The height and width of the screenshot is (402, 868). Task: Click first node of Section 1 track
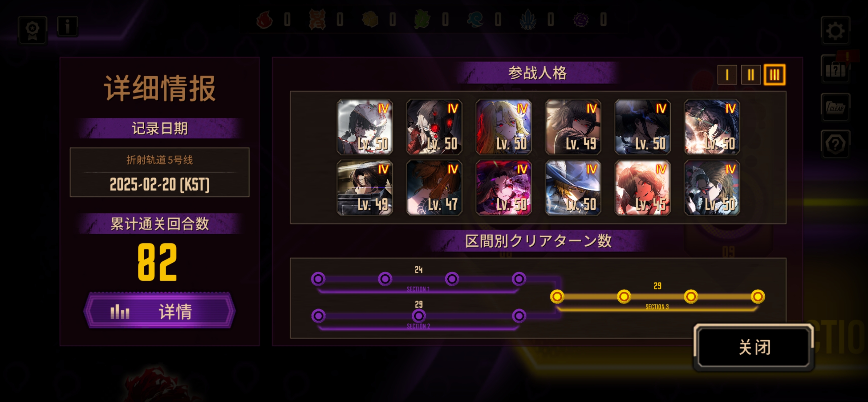pyautogui.click(x=318, y=279)
